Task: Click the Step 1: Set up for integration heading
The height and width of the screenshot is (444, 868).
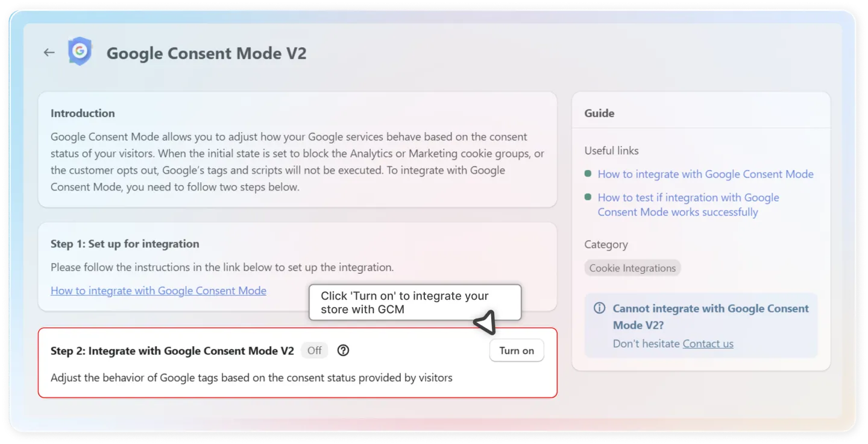Action: pos(125,244)
